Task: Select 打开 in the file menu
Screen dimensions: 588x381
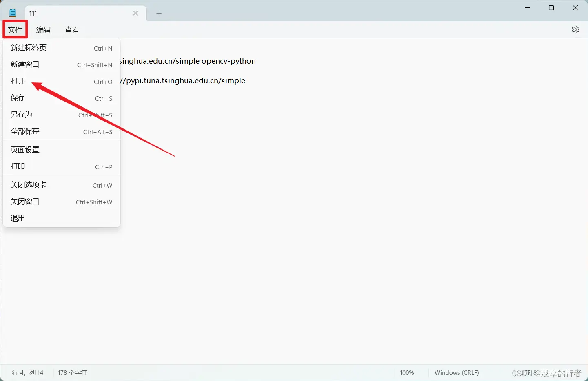Action: [x=62, y=82]
